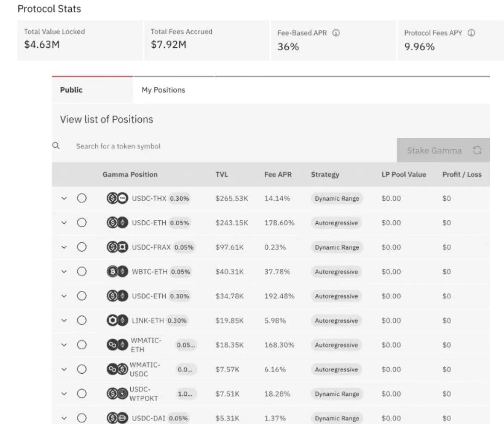This screenshot has height=424, width=504.
Task: Expand the USDC-WTPOKT position row
Action: 64,394
